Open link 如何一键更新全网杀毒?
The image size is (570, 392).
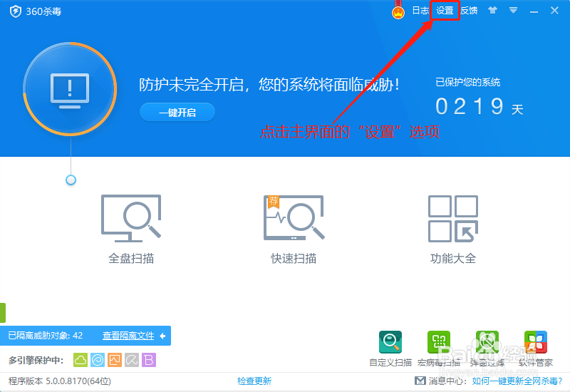517,381
